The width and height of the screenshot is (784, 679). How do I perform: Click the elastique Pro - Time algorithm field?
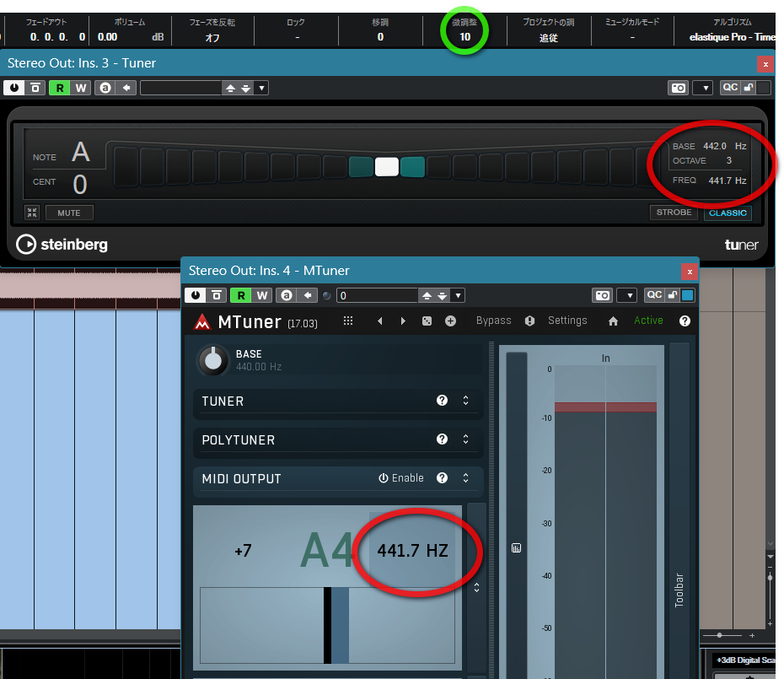coord(732,37)
